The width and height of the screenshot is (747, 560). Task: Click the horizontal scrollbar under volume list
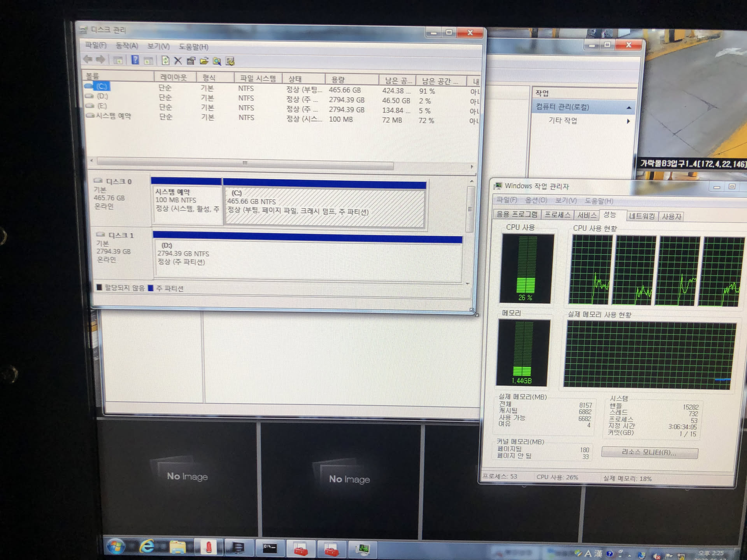pos(245,163)
